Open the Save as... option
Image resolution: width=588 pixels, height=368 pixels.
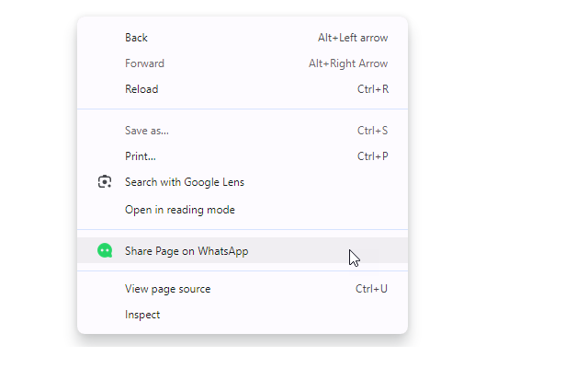coord(147,131)
